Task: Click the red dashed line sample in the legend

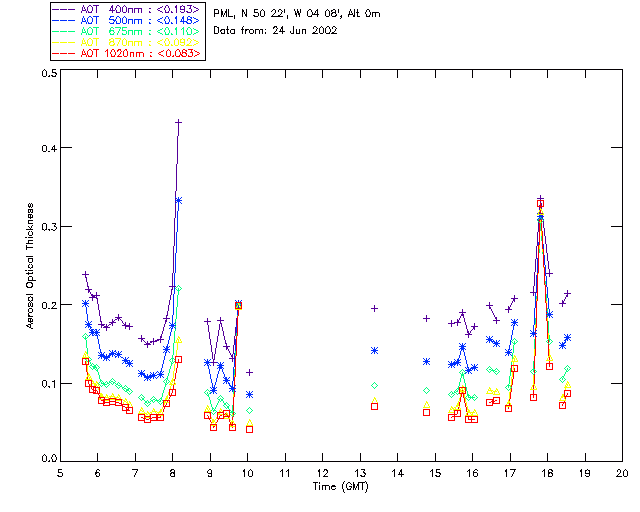Action: [x=64, y=53]
